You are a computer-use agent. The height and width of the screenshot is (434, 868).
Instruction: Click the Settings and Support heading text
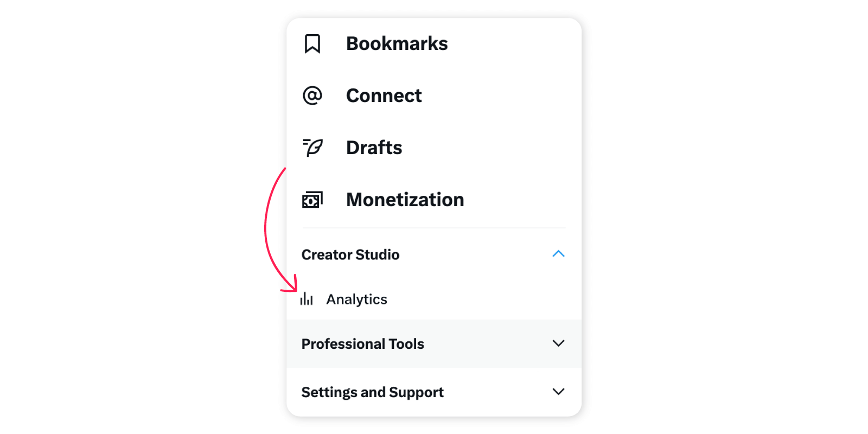coord(372,392)
